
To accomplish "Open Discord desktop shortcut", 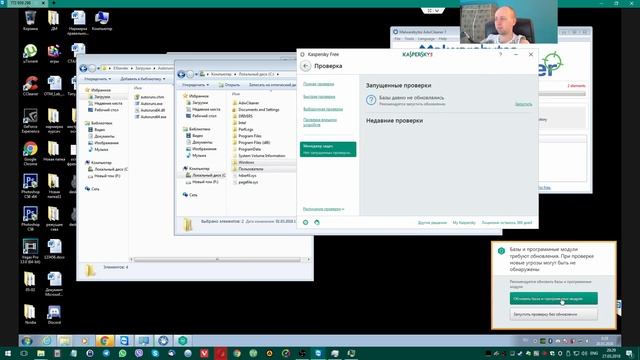I will coord(54,315).
